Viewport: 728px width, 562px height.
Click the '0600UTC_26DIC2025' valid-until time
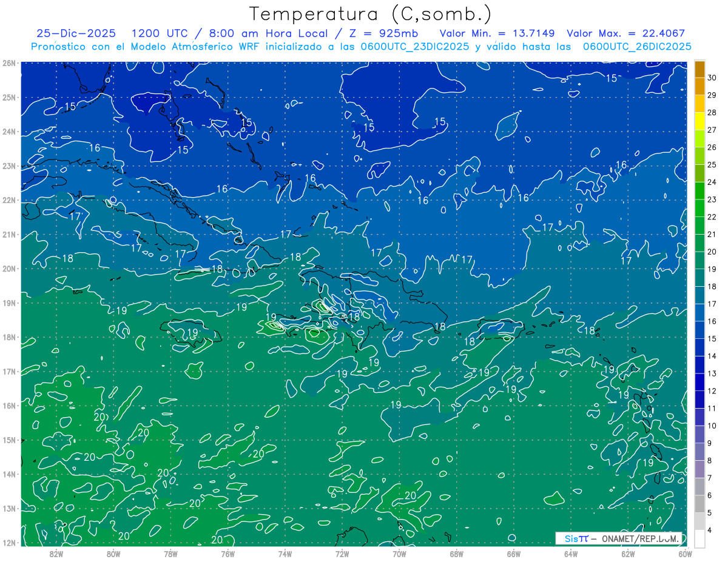[637, 47]
